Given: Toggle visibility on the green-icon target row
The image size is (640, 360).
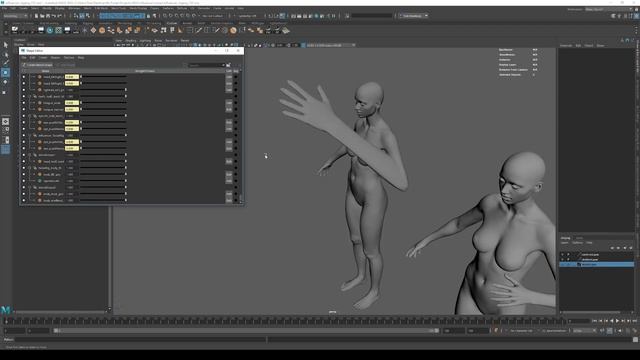Looking at the screenshot, I should (x=24, y=181).
